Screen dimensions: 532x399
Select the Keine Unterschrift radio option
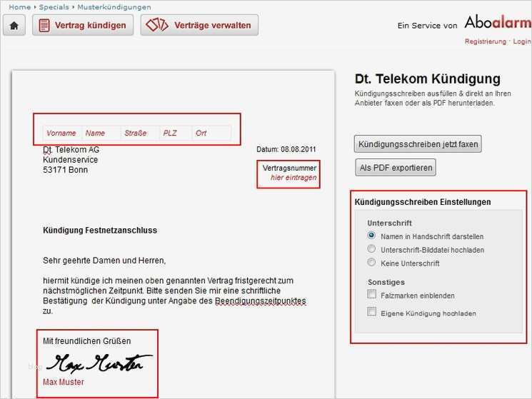[371, 262]
